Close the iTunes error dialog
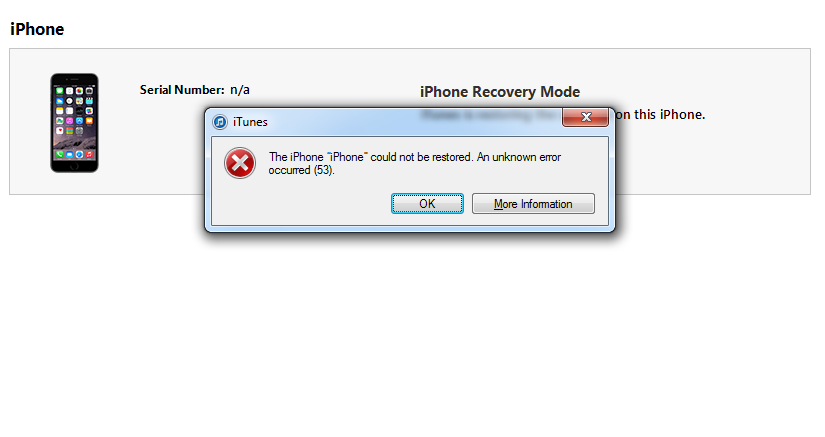Viewport: 825px width, 437px height. (x=586, y=117)
